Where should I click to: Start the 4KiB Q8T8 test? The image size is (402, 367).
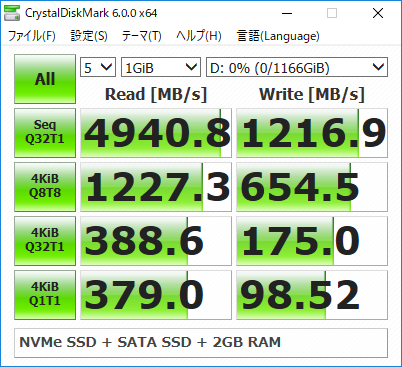[x=45, y=187]
